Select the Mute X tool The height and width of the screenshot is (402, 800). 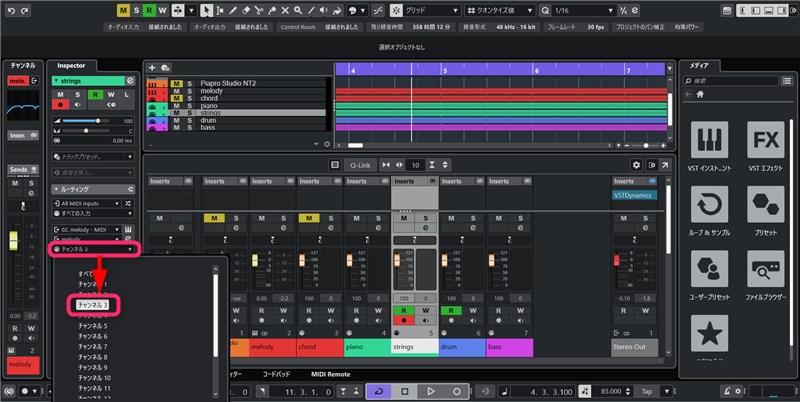pyautogui.click(x=285, y=10)
